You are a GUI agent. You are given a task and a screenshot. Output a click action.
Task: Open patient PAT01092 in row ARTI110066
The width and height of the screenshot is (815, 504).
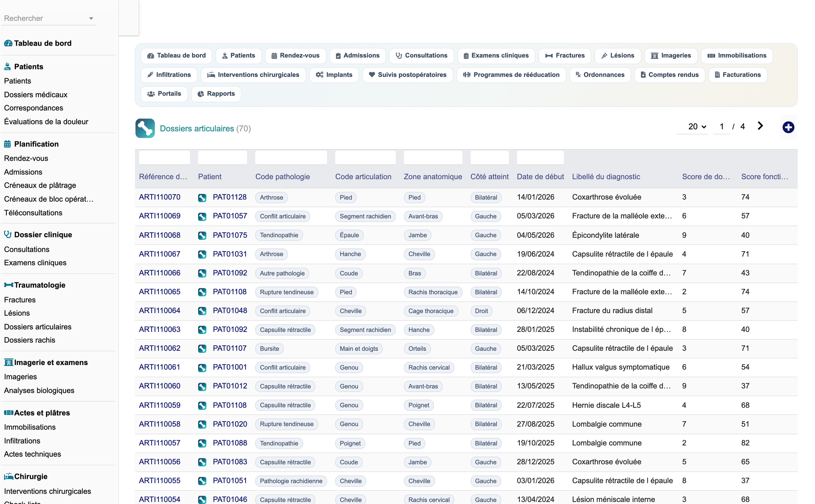pyautogui.click(x=230, y=273)
